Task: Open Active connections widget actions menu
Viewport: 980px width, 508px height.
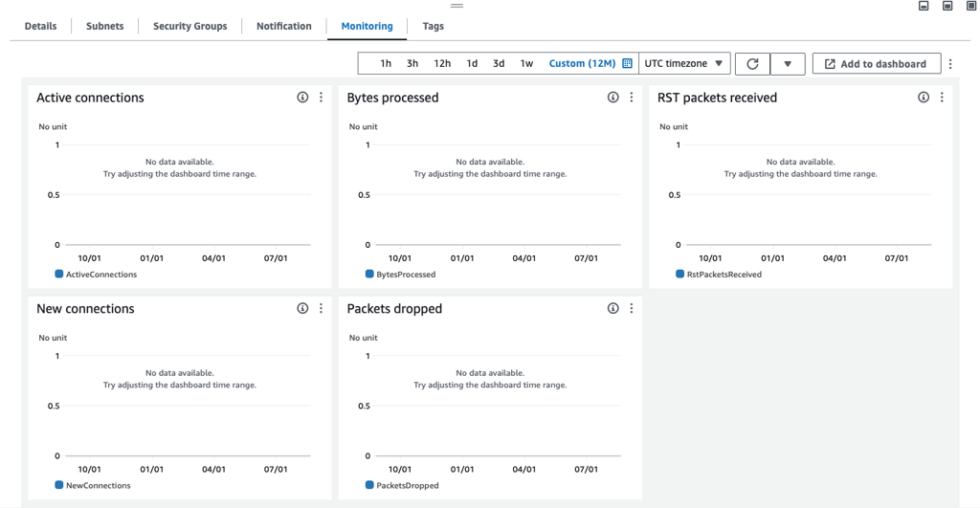Action: pos(322,98)
